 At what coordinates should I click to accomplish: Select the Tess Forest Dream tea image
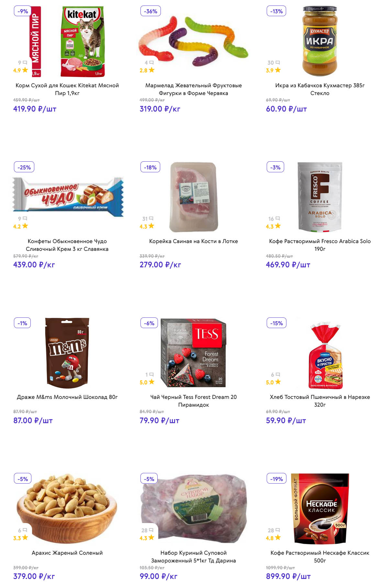tap(194, 353)
